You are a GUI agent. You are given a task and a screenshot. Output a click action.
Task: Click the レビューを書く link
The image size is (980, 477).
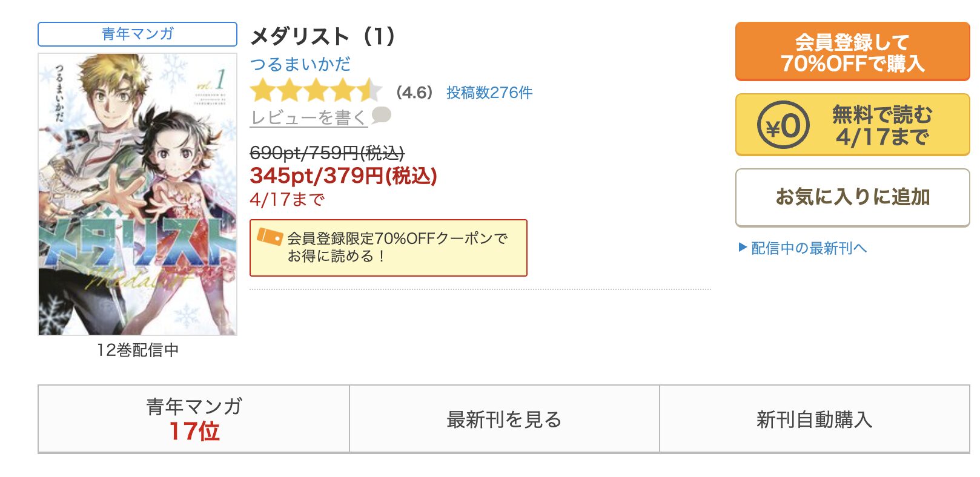point(309,117)
